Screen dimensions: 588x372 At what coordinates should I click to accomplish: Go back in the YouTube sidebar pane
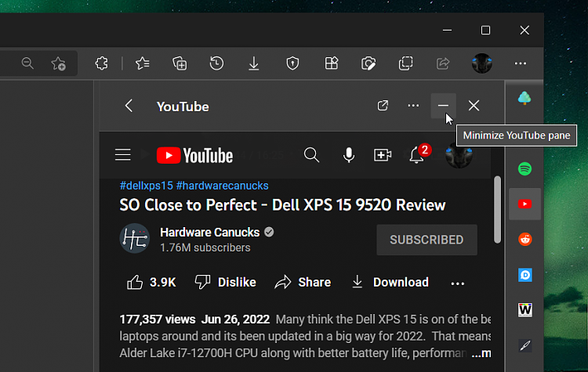tap(129, 106)
